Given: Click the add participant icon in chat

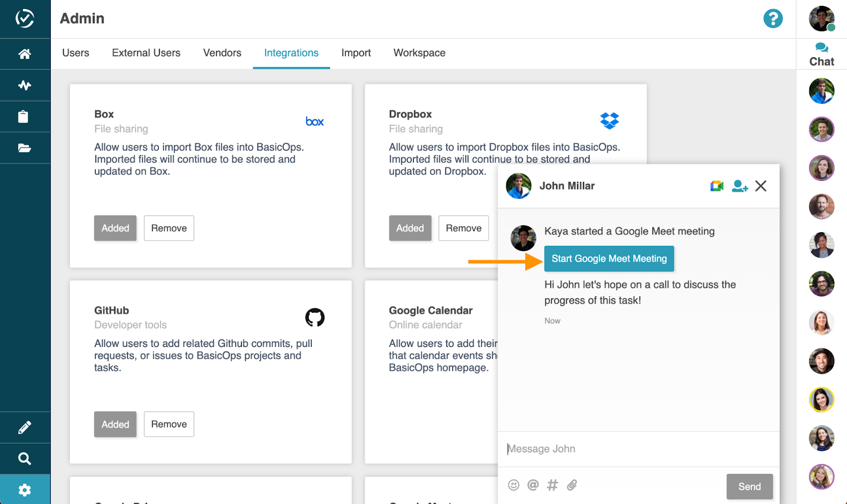Looking at the screenshot, I should pos(739,186).
